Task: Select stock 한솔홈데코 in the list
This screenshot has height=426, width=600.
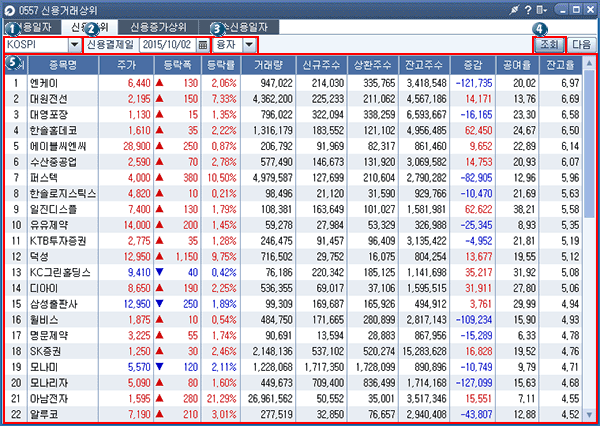Action: [54, 131]
